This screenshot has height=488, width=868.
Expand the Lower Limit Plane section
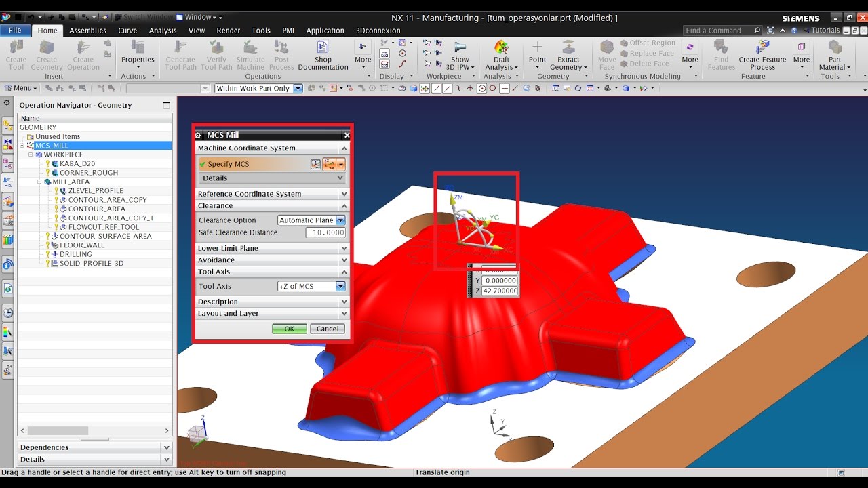(273, 248)
